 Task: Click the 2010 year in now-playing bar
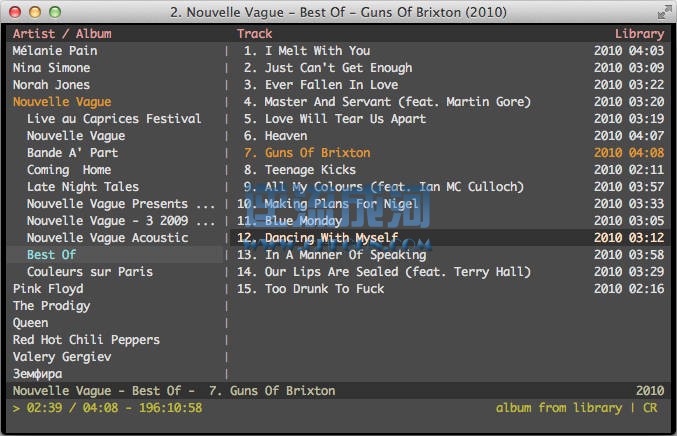click(x=650, y=391)
